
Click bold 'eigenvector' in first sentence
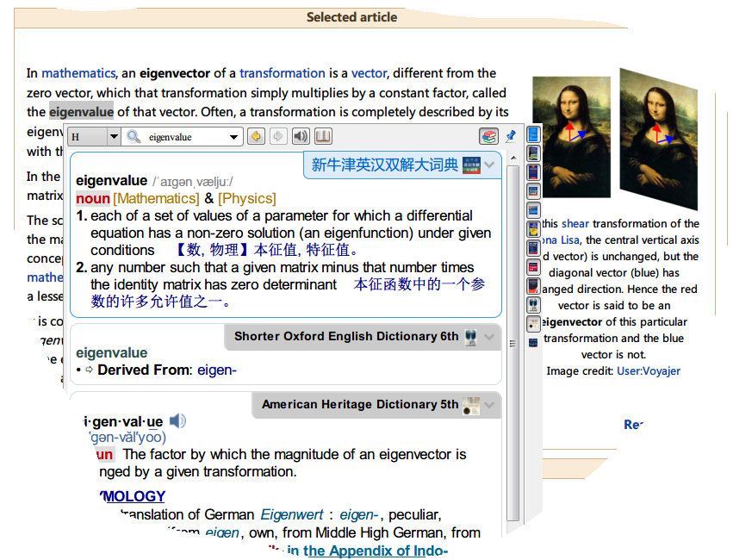pos(175,73)
